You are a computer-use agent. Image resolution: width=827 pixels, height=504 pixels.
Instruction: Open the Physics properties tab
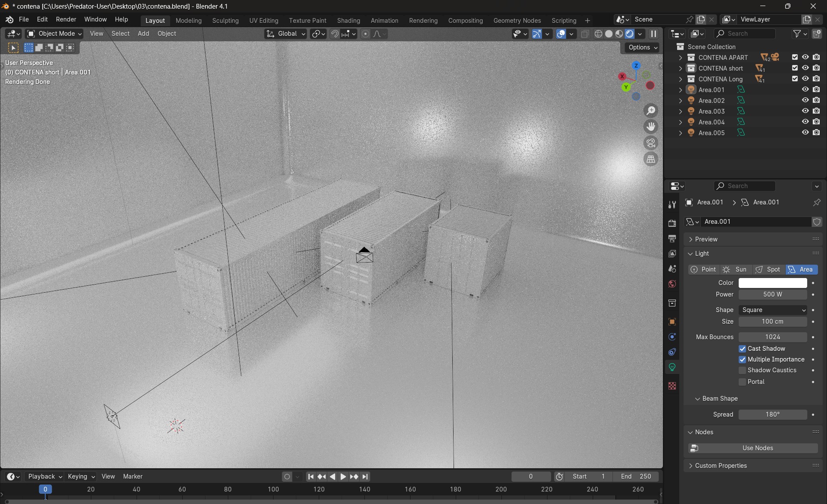coord(672,337)
